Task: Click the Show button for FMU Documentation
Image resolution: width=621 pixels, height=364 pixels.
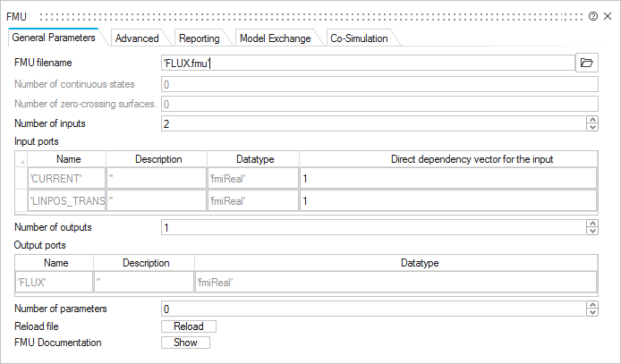Action: [x=185, y=343]
